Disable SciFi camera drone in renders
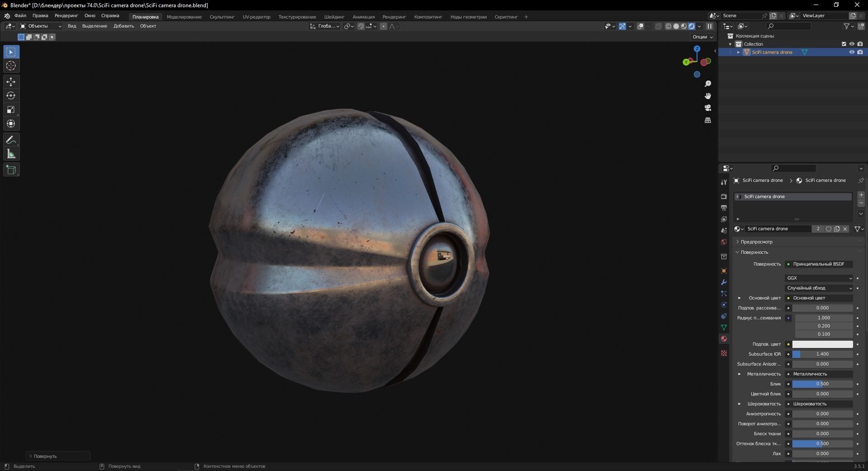Viewport: 868px width, 471px height. [x=860, y=52]
